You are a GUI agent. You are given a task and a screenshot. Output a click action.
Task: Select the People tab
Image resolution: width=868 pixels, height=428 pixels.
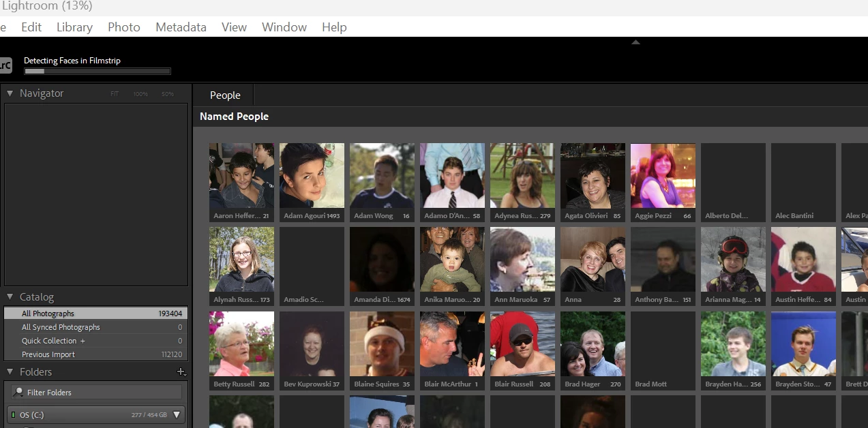click(x=225, y=95)
